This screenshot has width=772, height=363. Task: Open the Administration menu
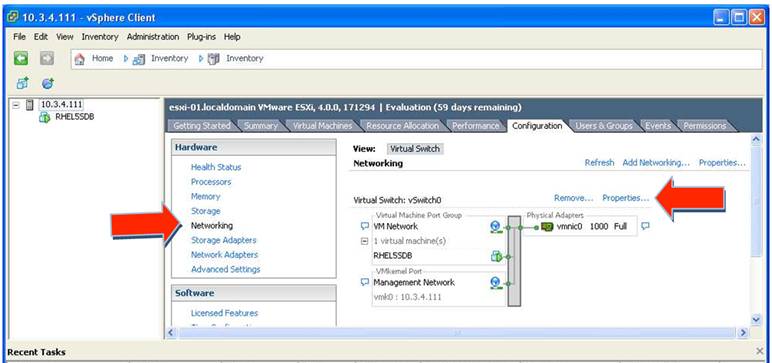click(x=153, y=37)
